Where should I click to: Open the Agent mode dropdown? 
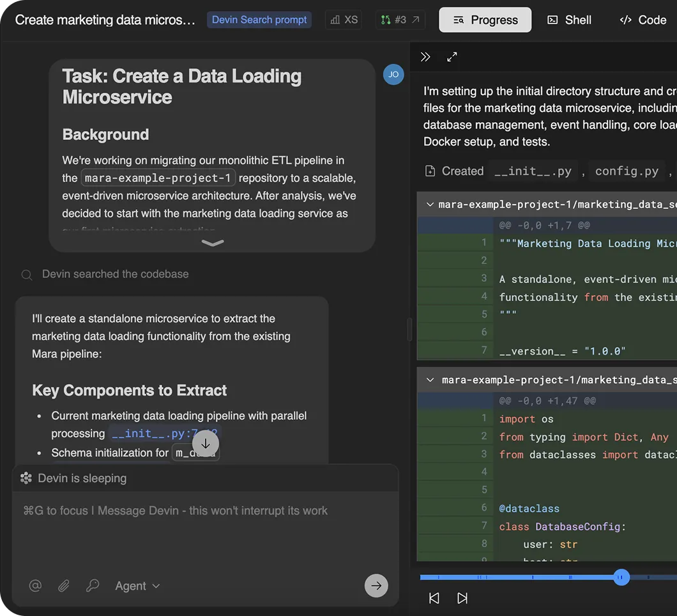point(137,586)
